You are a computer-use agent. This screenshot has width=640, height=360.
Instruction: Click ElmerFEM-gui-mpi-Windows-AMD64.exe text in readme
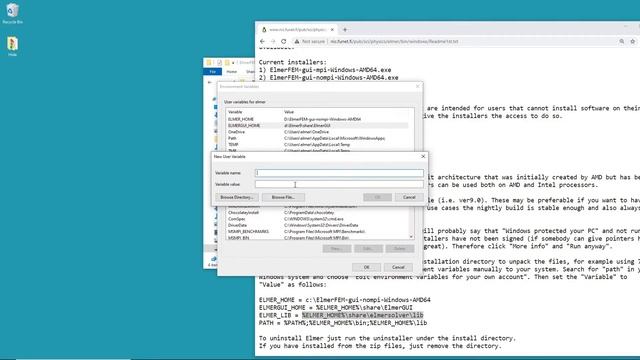click(x=330, y=70)
